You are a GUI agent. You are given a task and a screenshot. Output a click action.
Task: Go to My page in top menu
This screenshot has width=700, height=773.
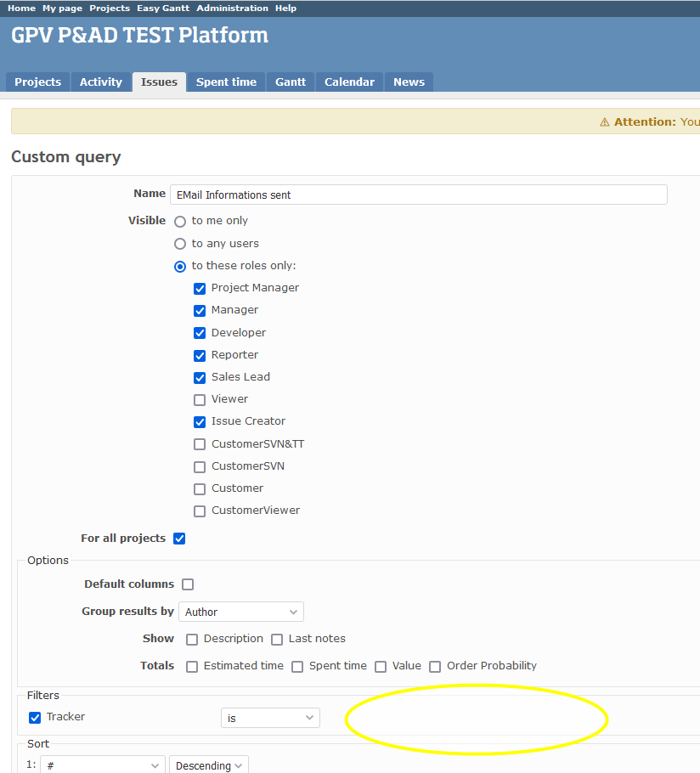tap(62, 8)
